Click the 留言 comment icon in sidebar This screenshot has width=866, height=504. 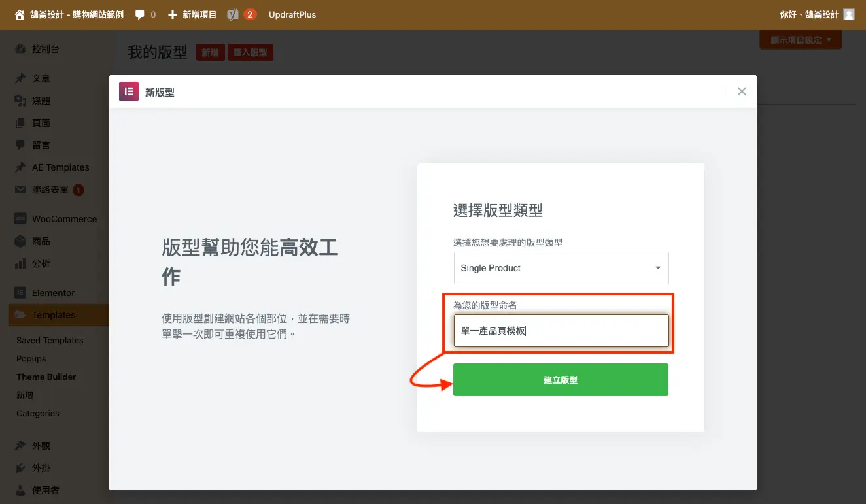[20, 145]
